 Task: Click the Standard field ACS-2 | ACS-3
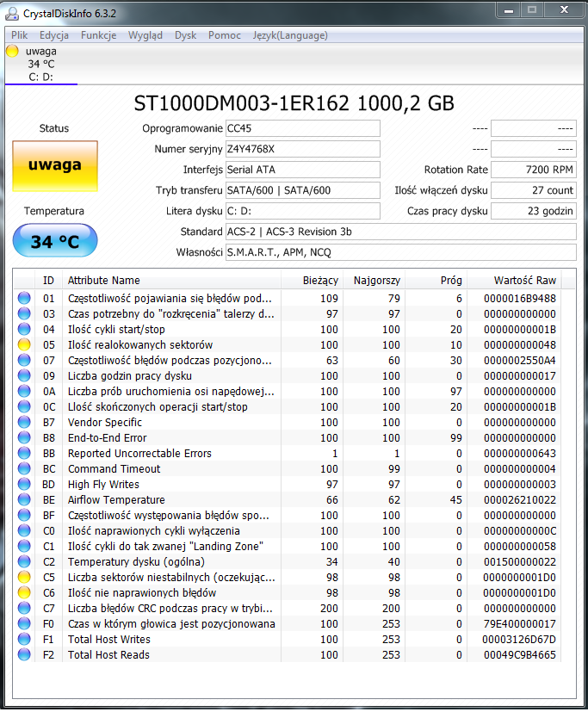(x=401, y=232)
